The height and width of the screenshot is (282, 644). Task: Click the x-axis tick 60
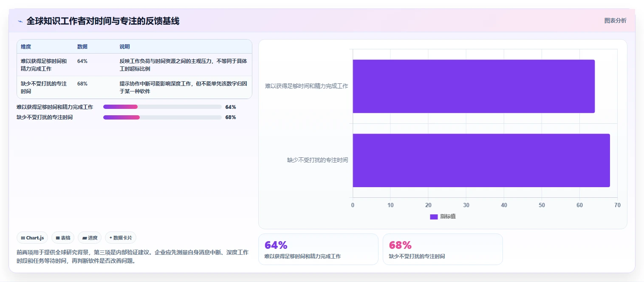coord(579,205)
